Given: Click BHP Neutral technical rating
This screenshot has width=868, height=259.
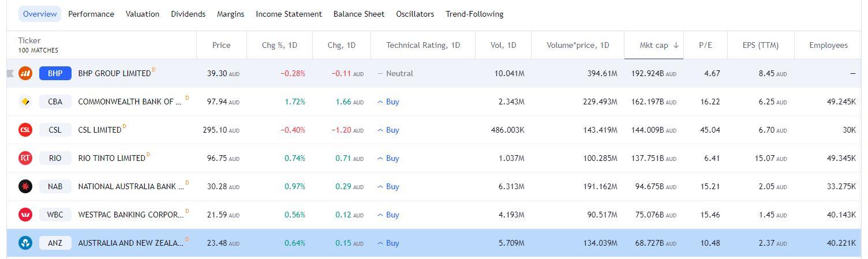Looking at the screenshot, I should coord(395,74).
